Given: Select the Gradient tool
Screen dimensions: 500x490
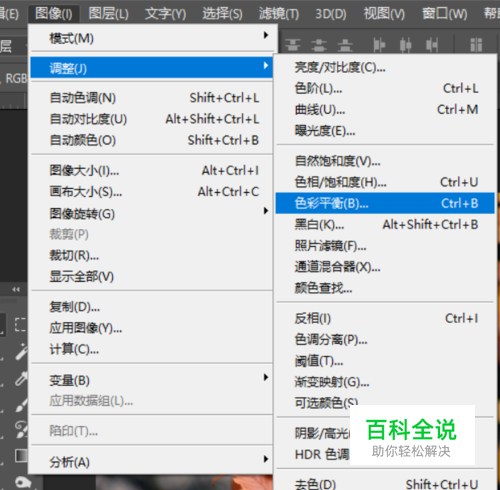Looking at the screenshot, I should pyautogui.click(x=21, y=455).
